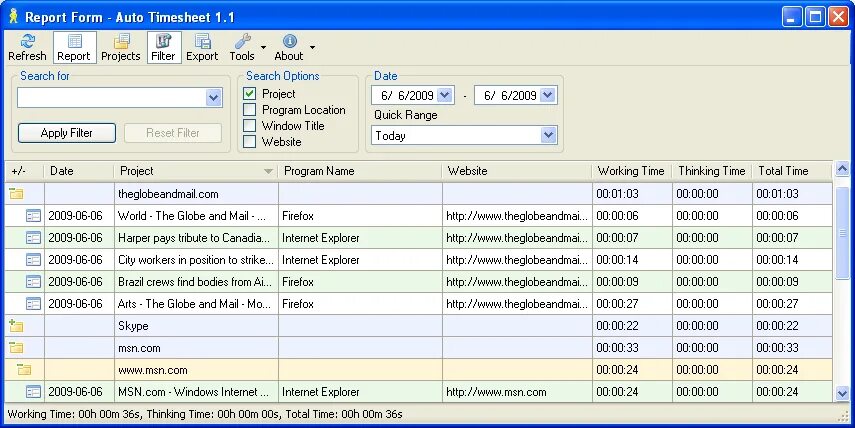
Task: Open the Search for dropdown arrow
Action: pos(214,98)
